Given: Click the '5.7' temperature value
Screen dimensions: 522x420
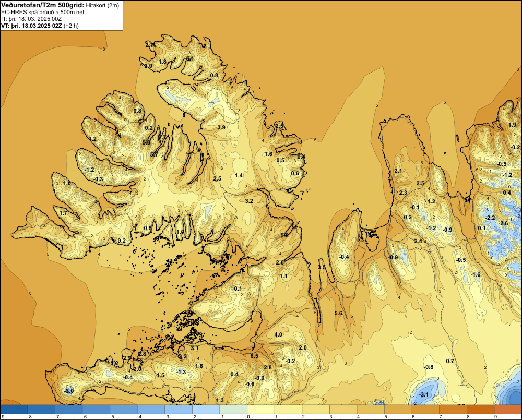Looking at the screenshot, I should pyautogui.click(x=154, y=154).
